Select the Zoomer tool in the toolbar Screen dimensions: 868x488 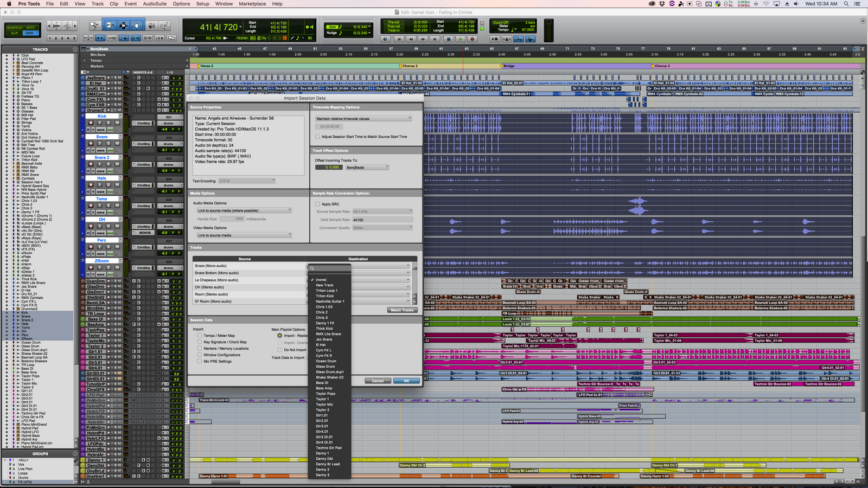click(x=94, y=25)
